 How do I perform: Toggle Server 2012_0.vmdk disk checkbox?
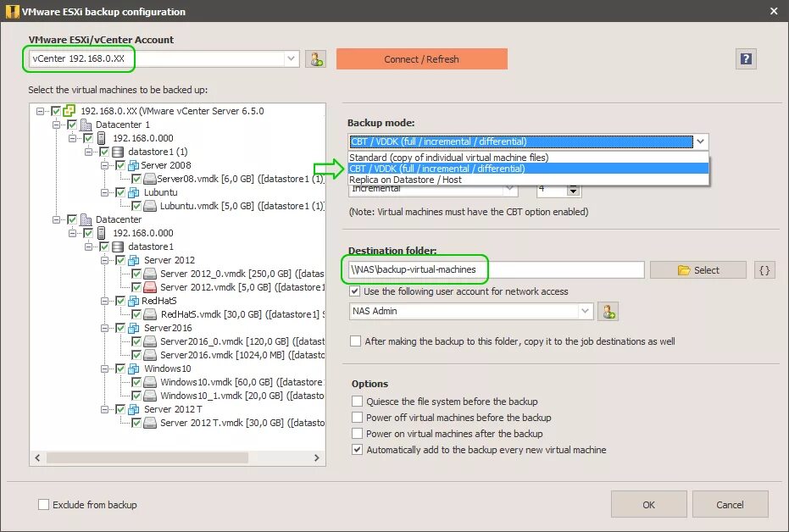click(136, 274)
